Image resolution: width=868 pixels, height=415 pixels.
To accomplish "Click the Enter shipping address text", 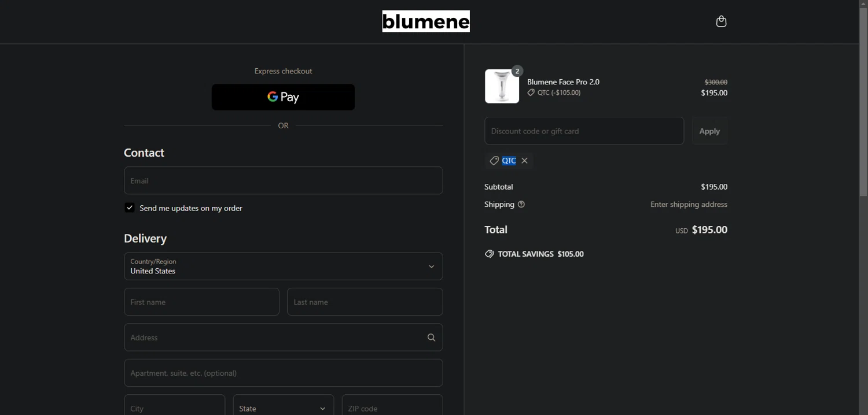I will pyautogui.click(x=689, y=205).
